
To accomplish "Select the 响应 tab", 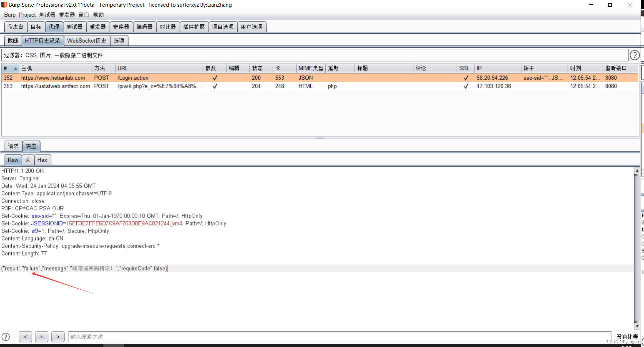I will tap(31, 146).
